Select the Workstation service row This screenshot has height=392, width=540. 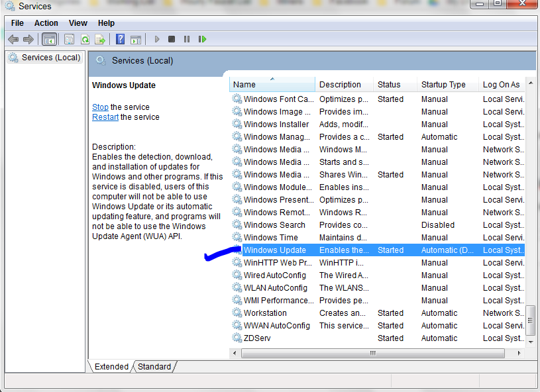[x=377, y=313]
